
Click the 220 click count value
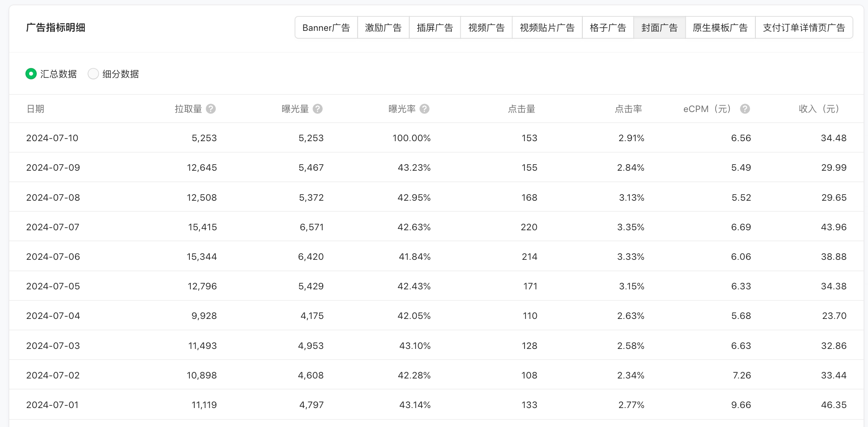point(529,227)
